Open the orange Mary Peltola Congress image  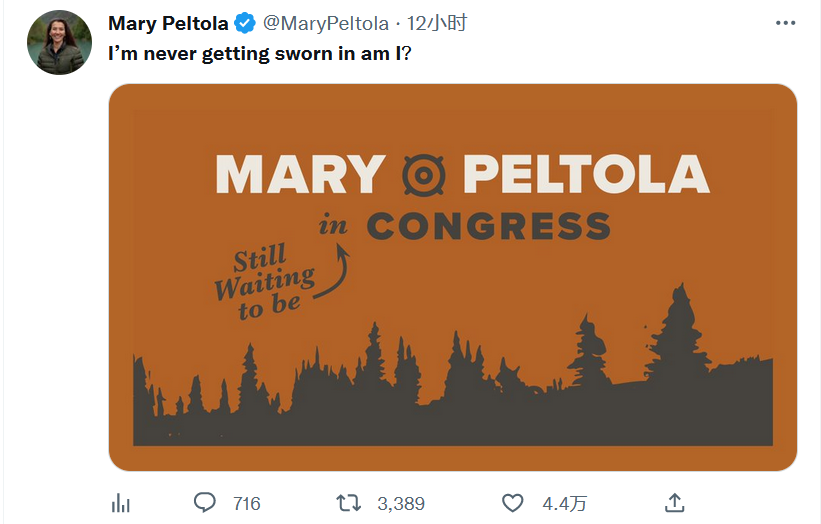[x=453, y=277]
